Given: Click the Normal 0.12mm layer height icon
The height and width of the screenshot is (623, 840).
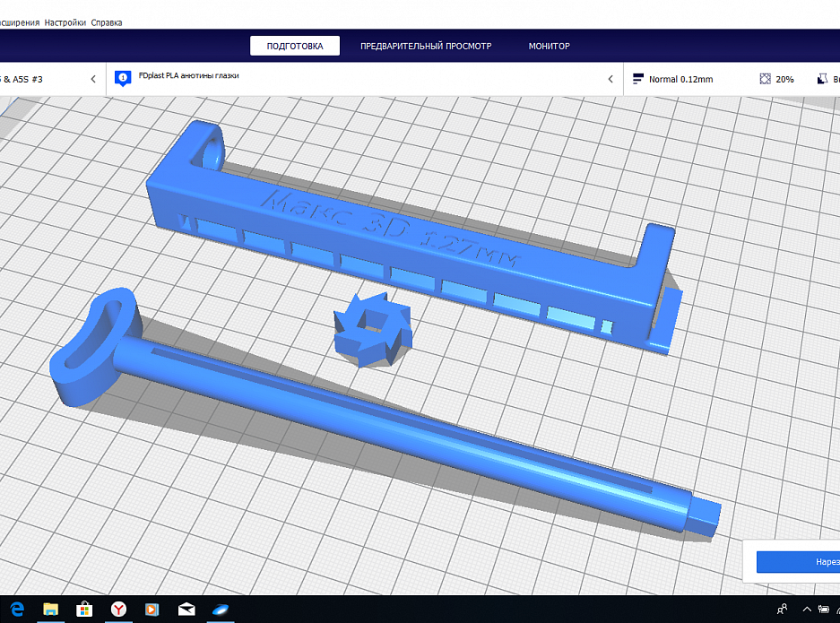Looking at the screenshot, I should tap(638, 79).
